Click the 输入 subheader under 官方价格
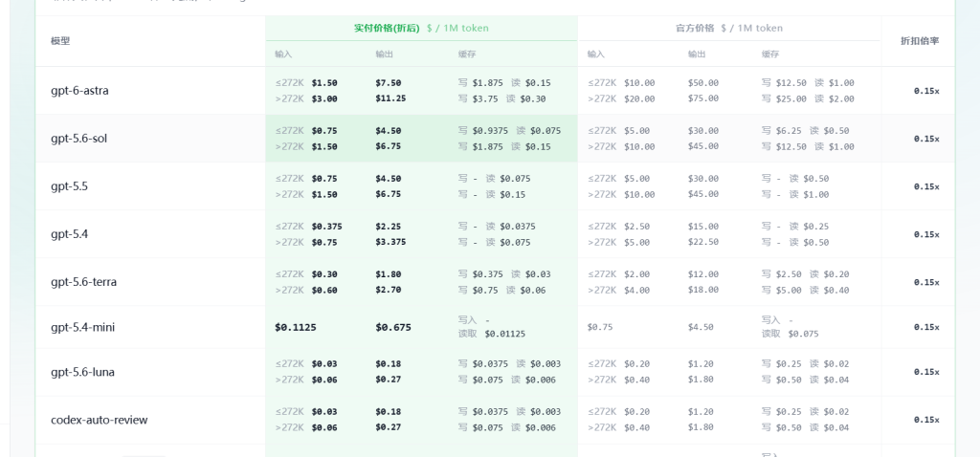The height and width of the screenshot is (457, 980). tap(595, 54)
